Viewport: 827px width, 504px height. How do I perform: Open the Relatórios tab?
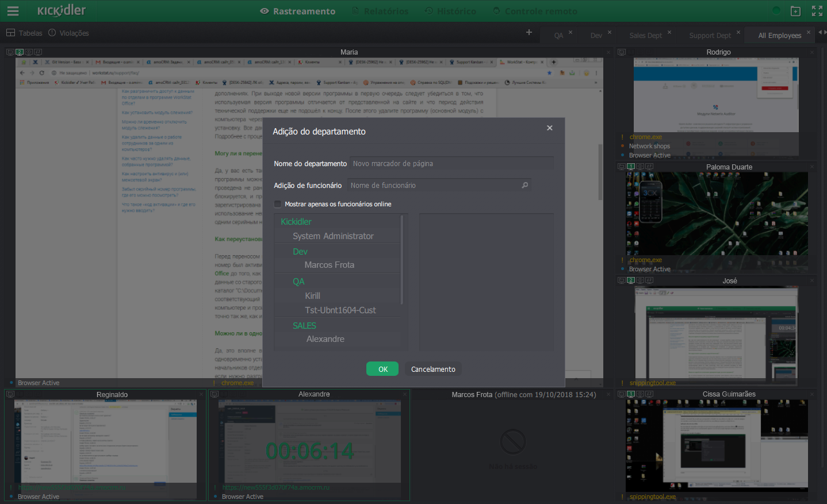(x=380, y=11)
